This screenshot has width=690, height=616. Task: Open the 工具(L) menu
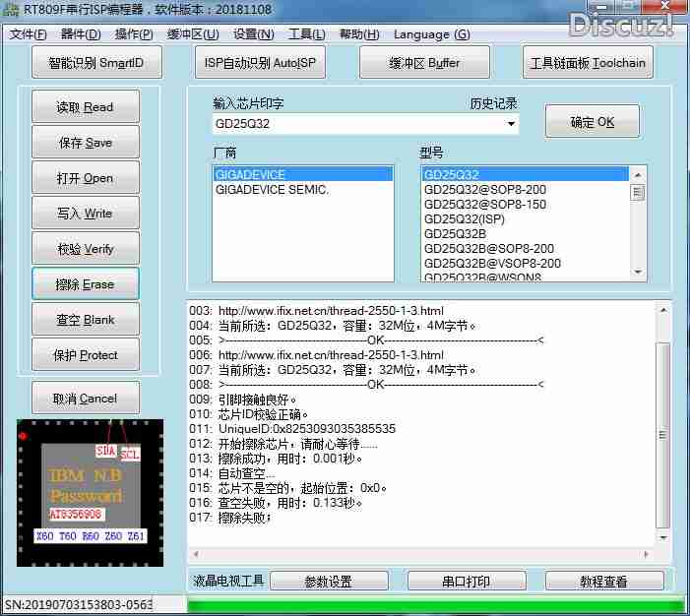307,34
